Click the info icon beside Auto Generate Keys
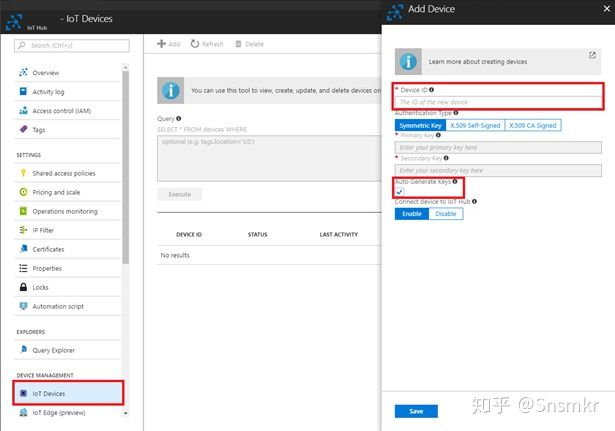The image size is (615, 431). tap(455, 182)
